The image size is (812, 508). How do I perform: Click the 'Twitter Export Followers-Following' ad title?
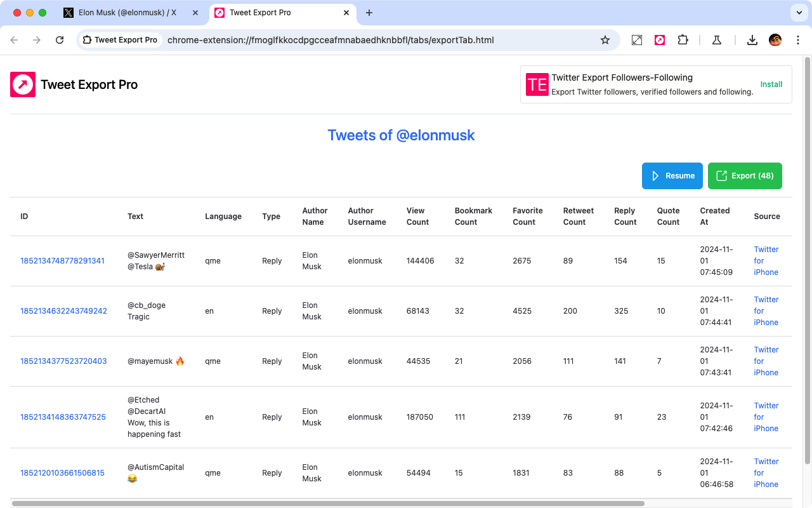[x=622, y=77]
